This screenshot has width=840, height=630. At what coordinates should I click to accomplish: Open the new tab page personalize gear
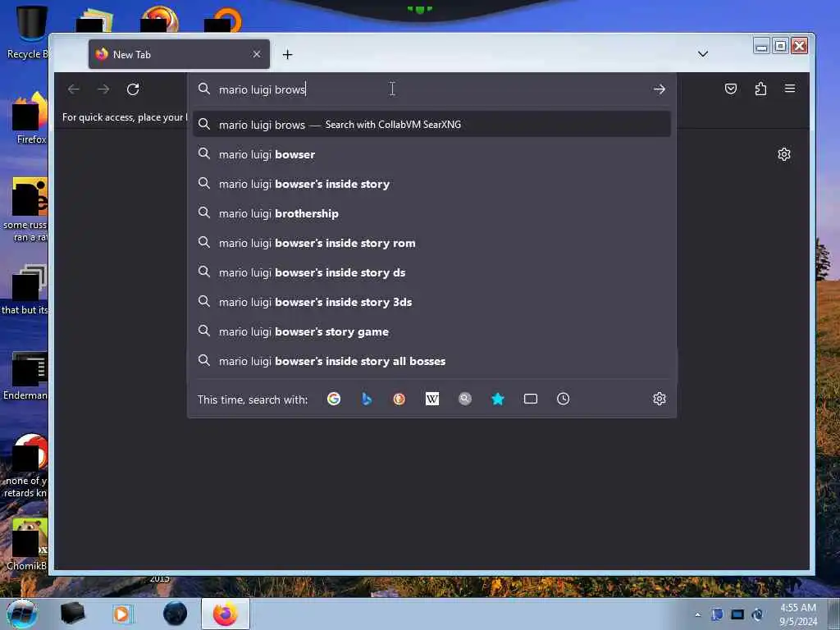[x=783, y=154]
